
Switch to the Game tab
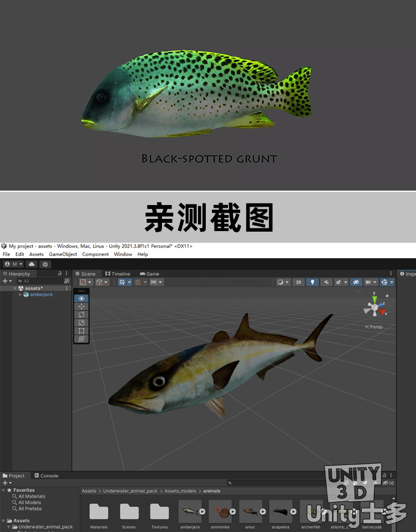[x=149, y=274]
